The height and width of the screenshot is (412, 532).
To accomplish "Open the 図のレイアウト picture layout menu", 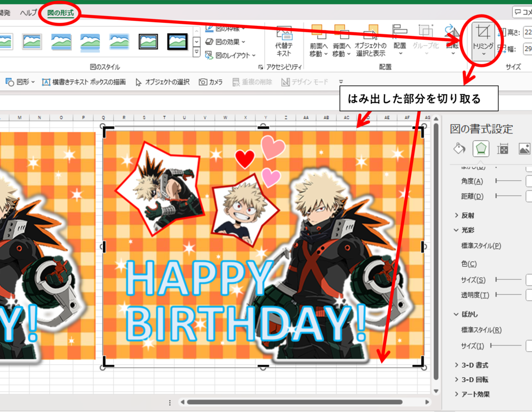I will [x=230, y=55].
